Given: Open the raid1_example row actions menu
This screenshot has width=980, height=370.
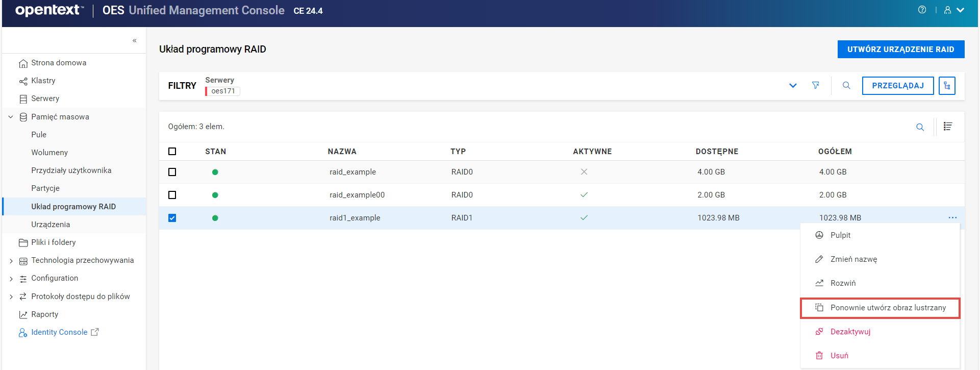Looking at the screenshot, I should 952,218.
